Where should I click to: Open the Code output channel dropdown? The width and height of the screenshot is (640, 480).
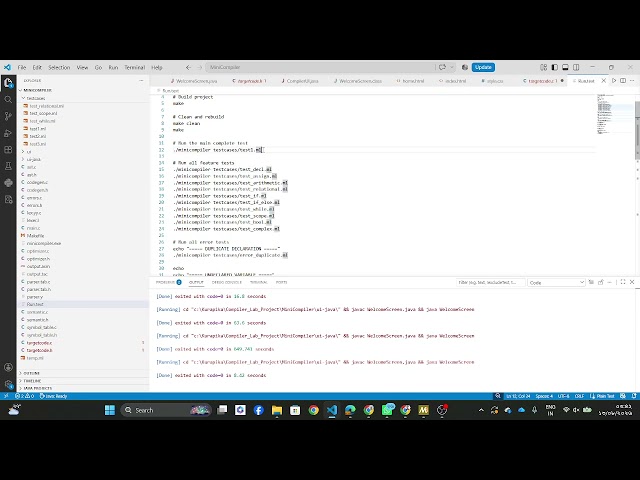point(556,282)
